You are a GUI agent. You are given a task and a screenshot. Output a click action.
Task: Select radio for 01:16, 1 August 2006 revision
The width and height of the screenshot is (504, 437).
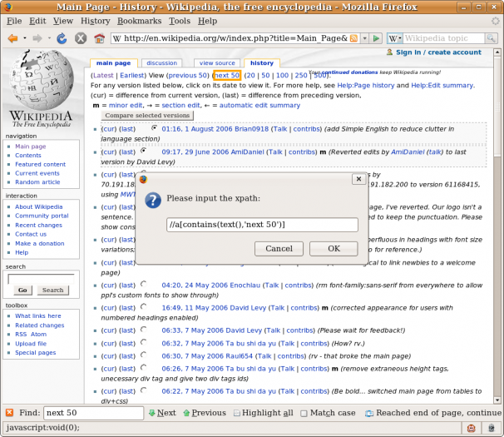(x=155, y=128)
